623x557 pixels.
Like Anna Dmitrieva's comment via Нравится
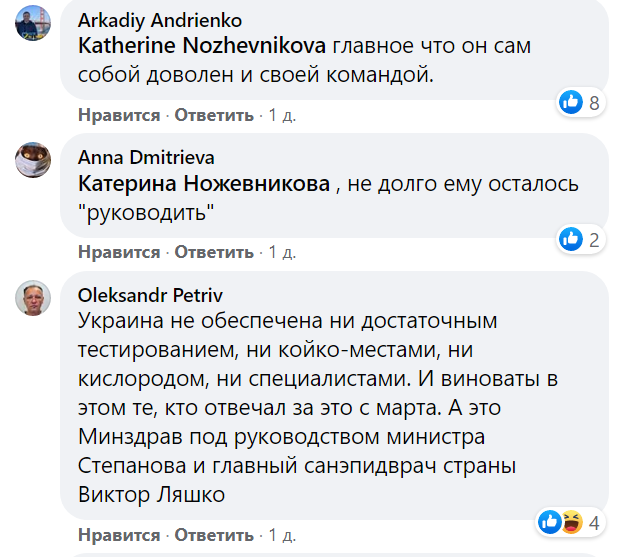(119, 252)
